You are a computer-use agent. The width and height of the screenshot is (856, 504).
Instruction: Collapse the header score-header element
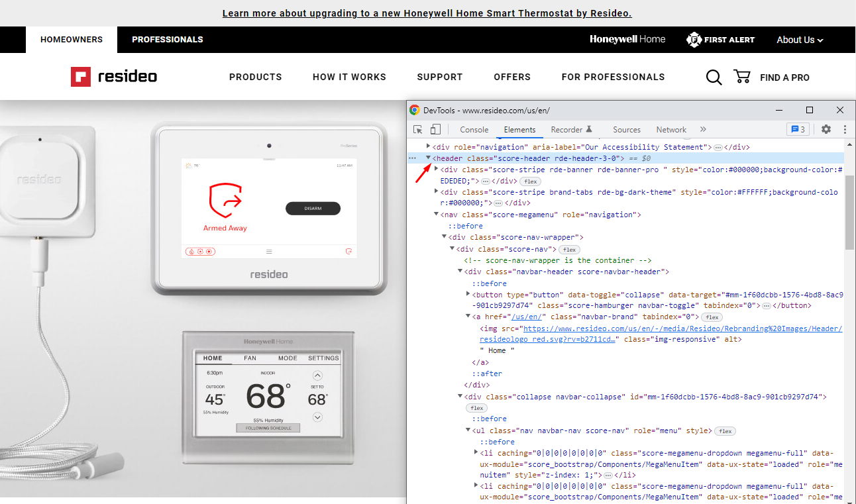coord(428,158)
